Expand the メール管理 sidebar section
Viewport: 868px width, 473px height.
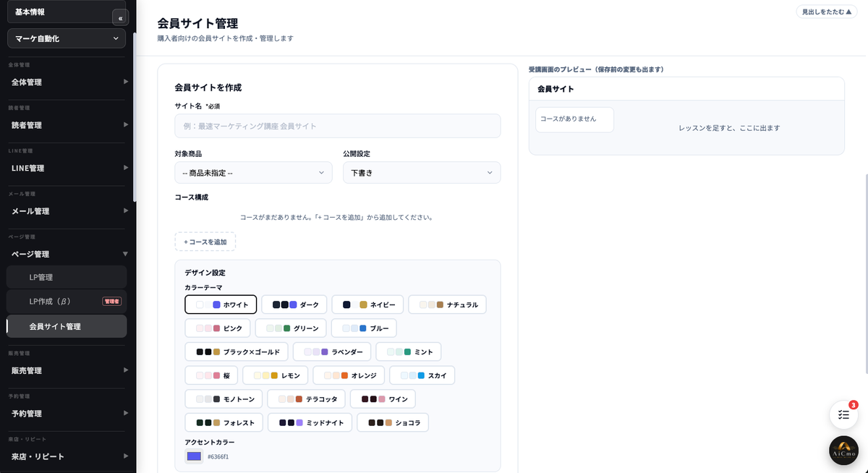pos(68,211)
